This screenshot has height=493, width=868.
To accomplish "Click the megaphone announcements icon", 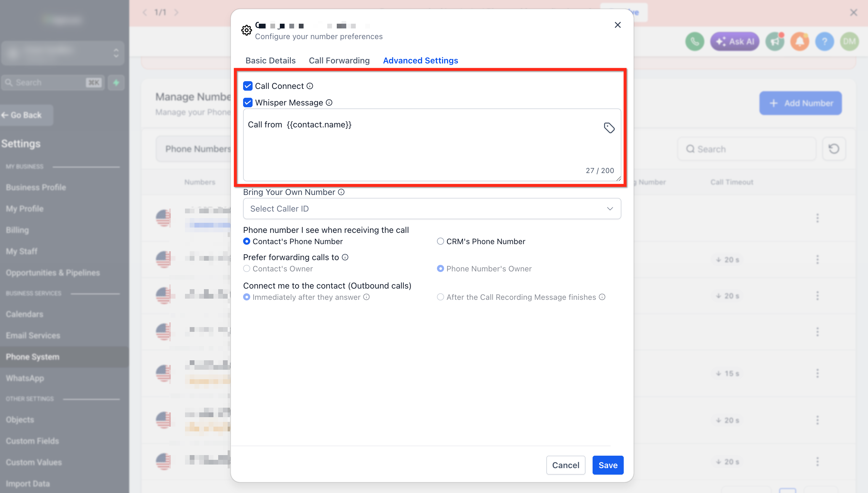I will tap(775, 42).
